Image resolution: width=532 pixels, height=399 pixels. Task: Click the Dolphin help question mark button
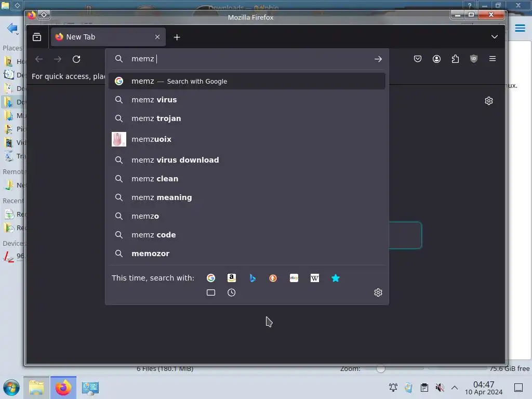[x=469, y=5]
